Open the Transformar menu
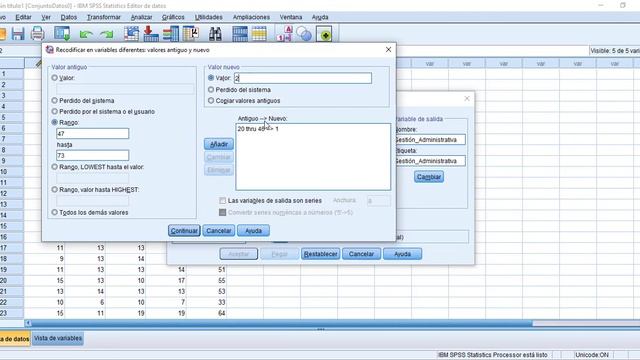 point(104,17)
